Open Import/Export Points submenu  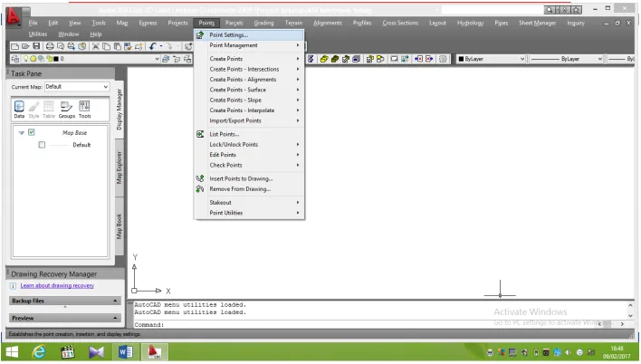point(249,120)
